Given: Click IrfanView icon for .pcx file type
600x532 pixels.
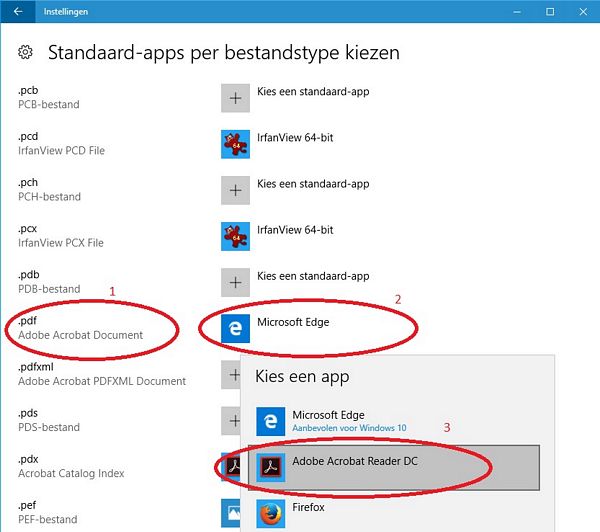Looking at the screenshot, I should pyautogui.click(x=235, y=236).
